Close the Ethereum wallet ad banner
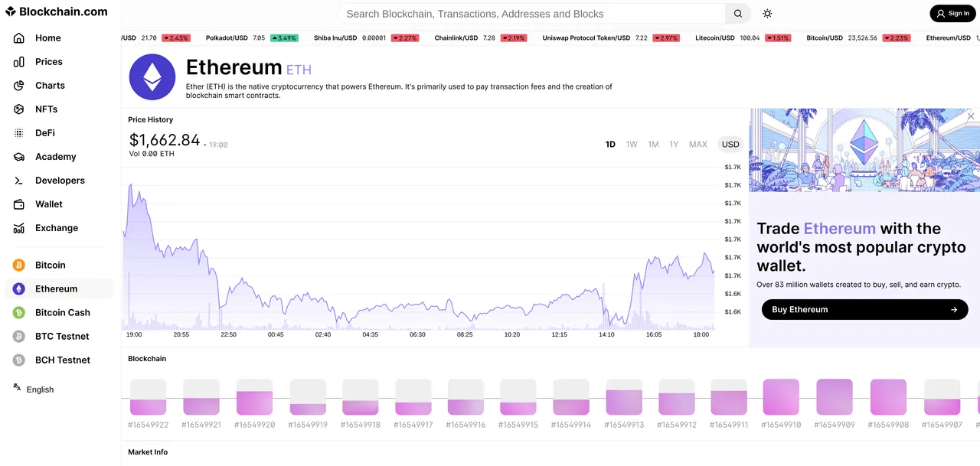 pyautogui.click(x=971, y=116)
